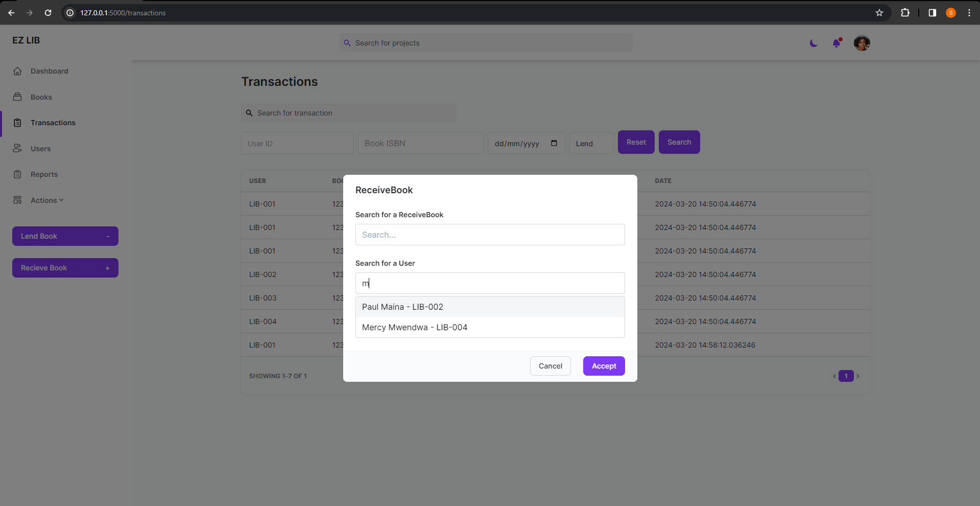980x506 pixels.
Task: Click the DATE column header
Action: [x=663, y=181]
